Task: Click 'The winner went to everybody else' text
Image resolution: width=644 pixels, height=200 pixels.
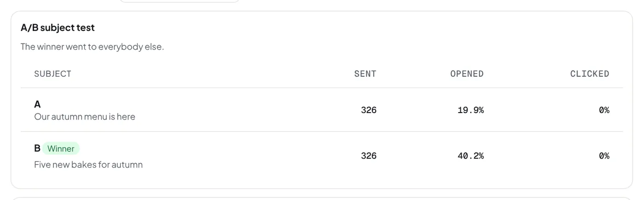Action: [92, 47]
